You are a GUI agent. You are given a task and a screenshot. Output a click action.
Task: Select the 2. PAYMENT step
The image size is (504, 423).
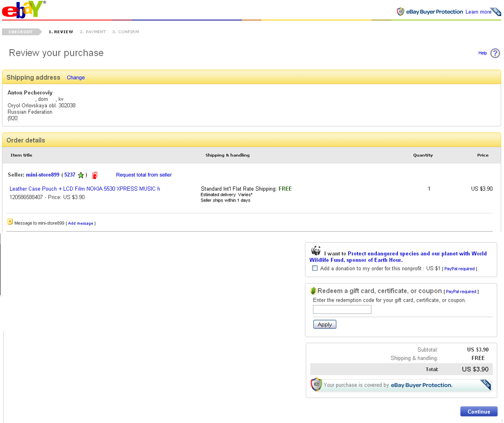pyautogui.click(x=93, y=32)
